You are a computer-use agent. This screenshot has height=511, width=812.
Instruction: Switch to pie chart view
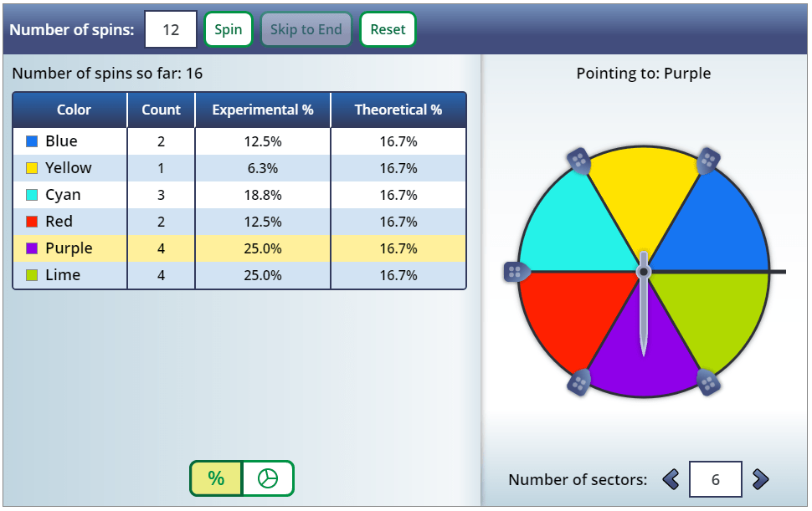coord(268,478)
